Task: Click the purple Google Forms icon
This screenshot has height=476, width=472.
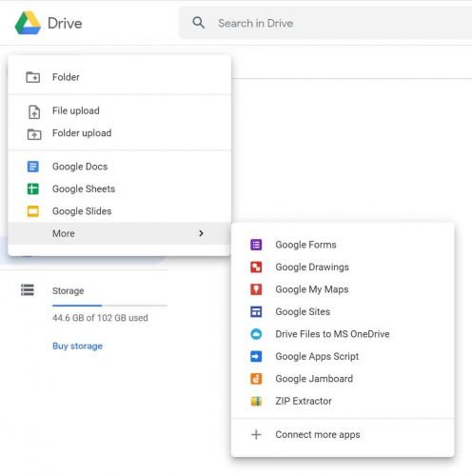Action: (x=256, y=245)
